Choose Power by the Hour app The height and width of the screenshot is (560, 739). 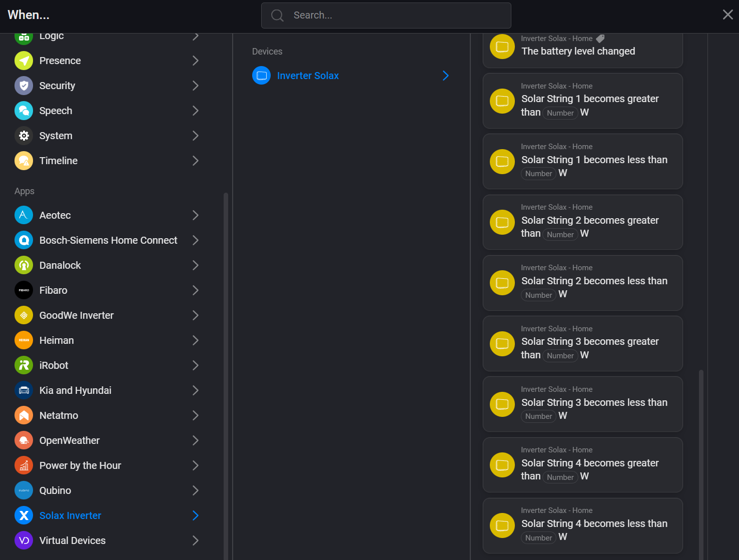coord(108,465)
